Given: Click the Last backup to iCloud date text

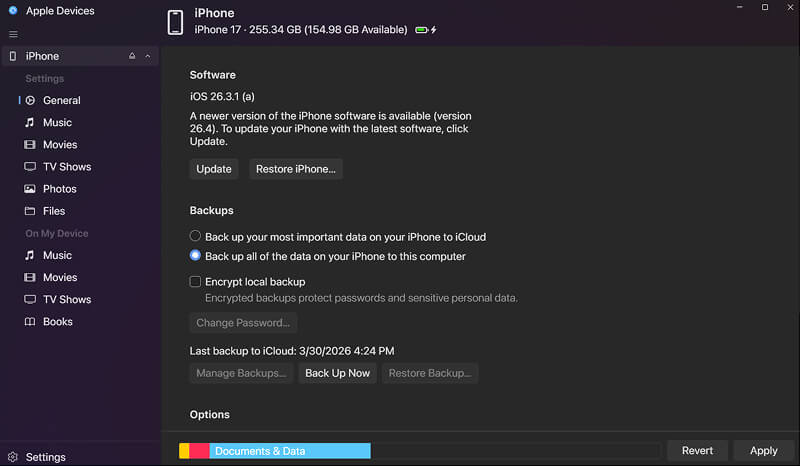Looking at the screenshot, I should point(292,351).
